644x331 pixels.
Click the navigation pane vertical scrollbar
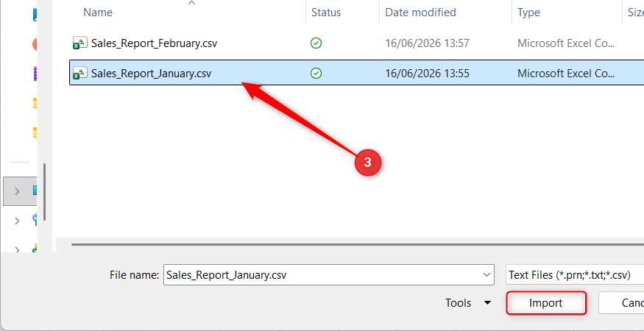click(x=45, y=192)
